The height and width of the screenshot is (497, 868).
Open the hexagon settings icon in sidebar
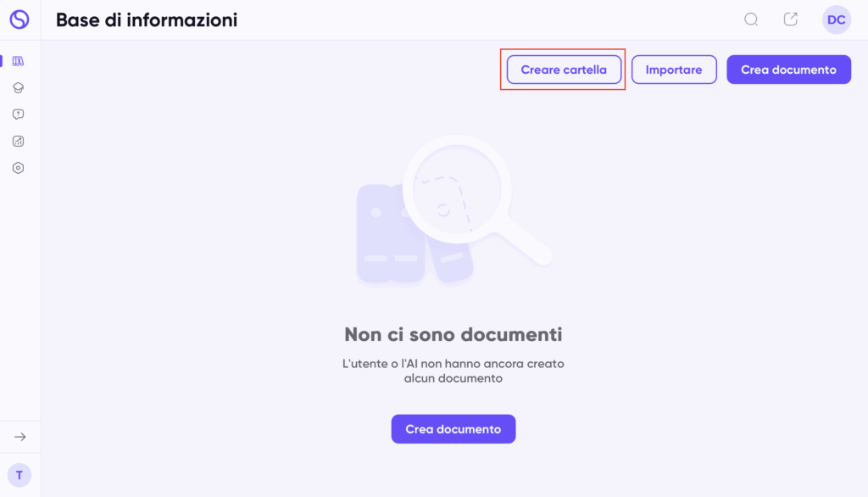[19, 168]
